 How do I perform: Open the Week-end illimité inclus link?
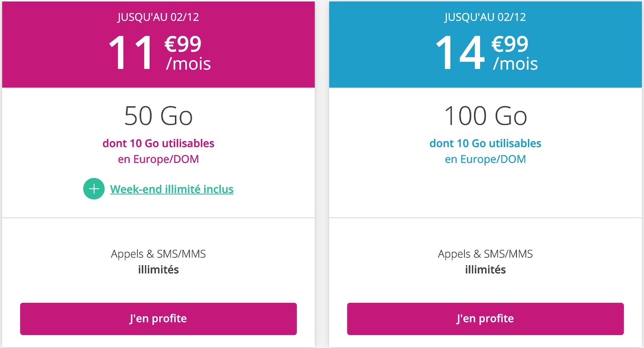[x=172, y=189]
